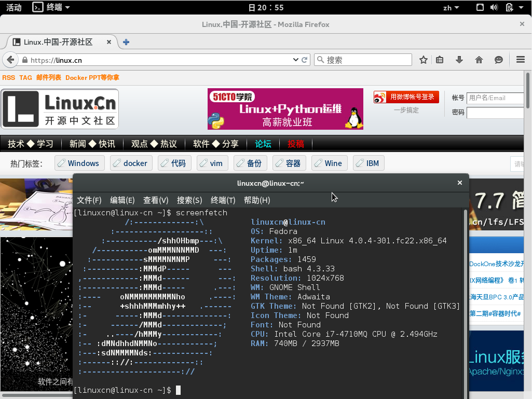Open the terminal 帮助(H) menu
Viewport: 532px width, 399px height.
click(x=256, y=200)
